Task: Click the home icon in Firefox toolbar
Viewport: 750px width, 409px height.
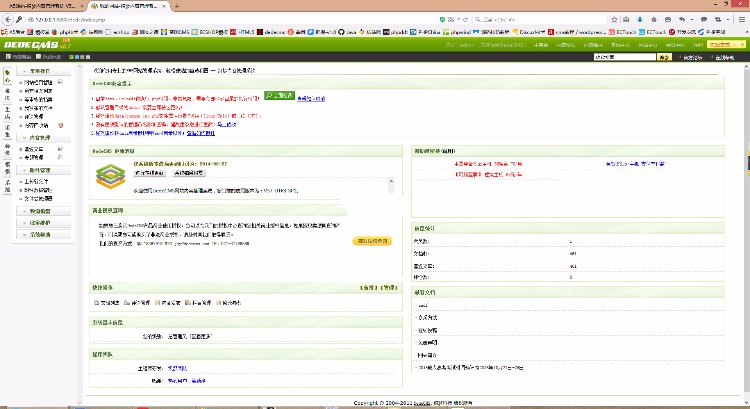Action: pos(654,20)
